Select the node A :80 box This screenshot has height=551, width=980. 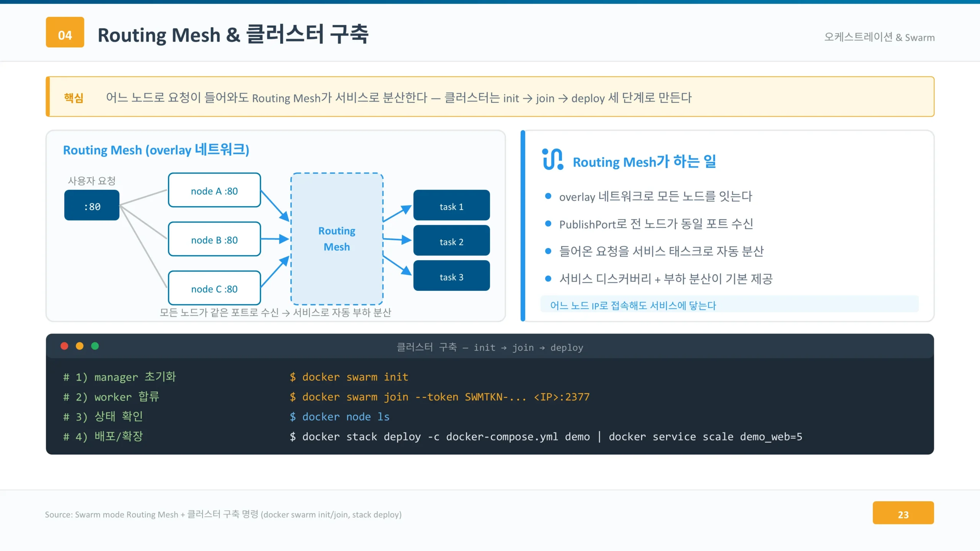click(x=214, y=190)
